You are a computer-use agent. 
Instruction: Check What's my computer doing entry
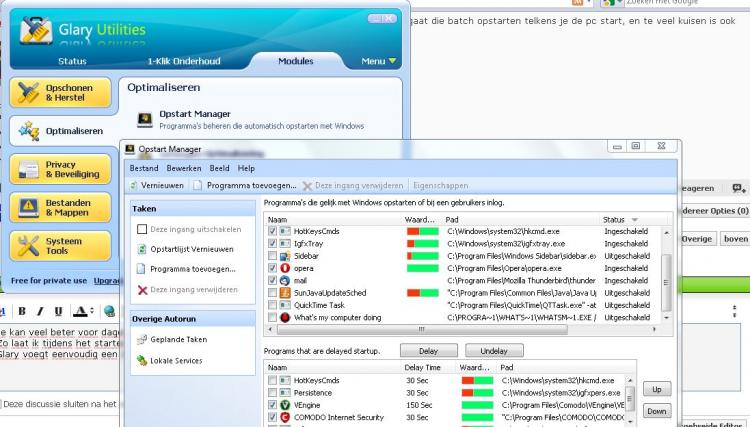(x=272, y=318)
